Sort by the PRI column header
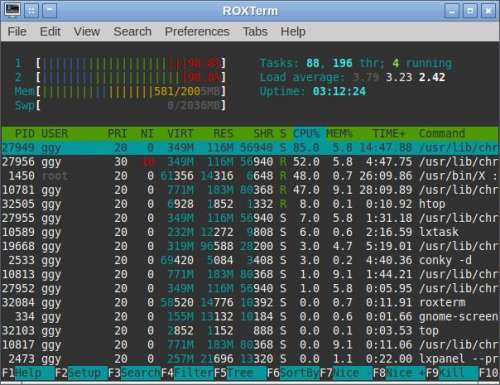This screenshot has width=500, height=385. pos(117,134)
